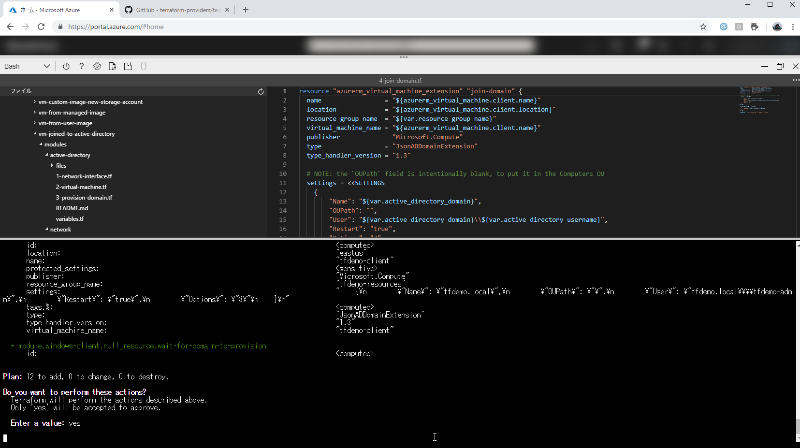Open Cloud Shell settings gear
This screenshot has width=800, height=448.
tap(97, 66)
